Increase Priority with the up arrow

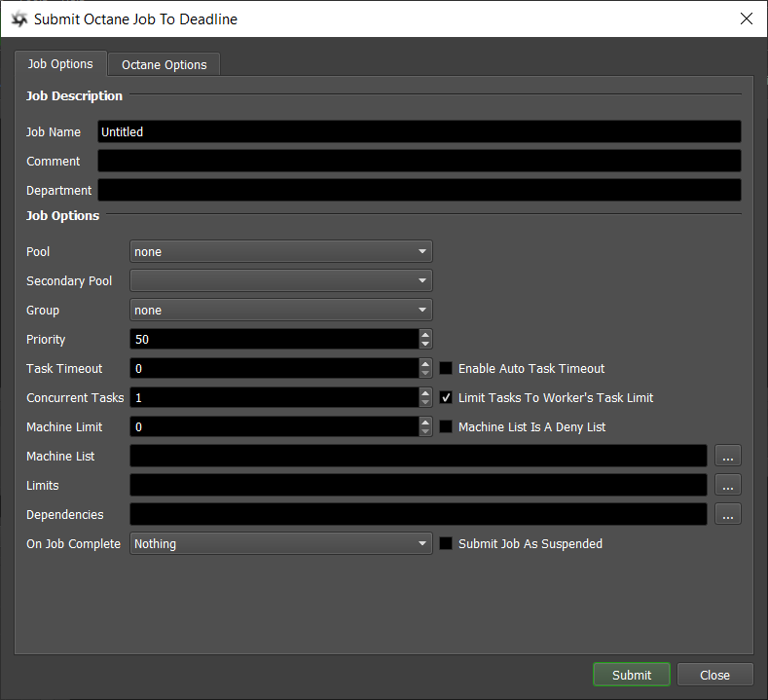pyautogui.click(x=425, y=334)
